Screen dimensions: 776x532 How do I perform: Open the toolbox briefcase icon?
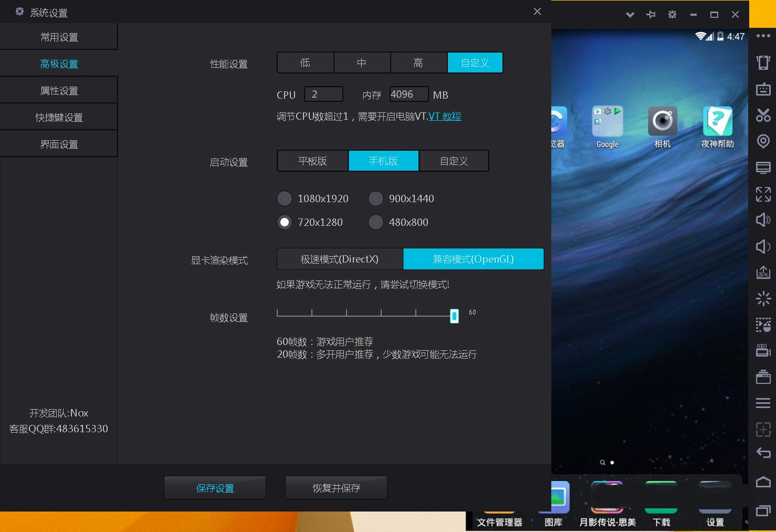coord(763,377)
